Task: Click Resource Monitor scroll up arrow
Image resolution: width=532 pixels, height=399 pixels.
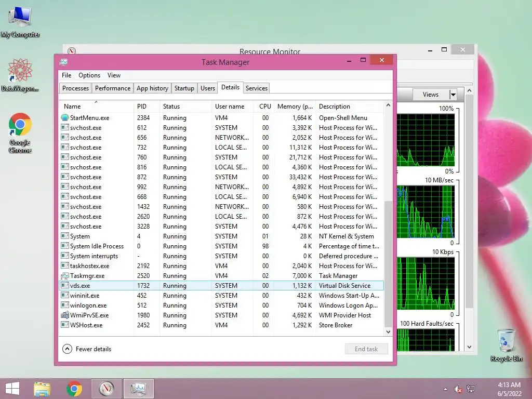Action: (x=469, y=90)
